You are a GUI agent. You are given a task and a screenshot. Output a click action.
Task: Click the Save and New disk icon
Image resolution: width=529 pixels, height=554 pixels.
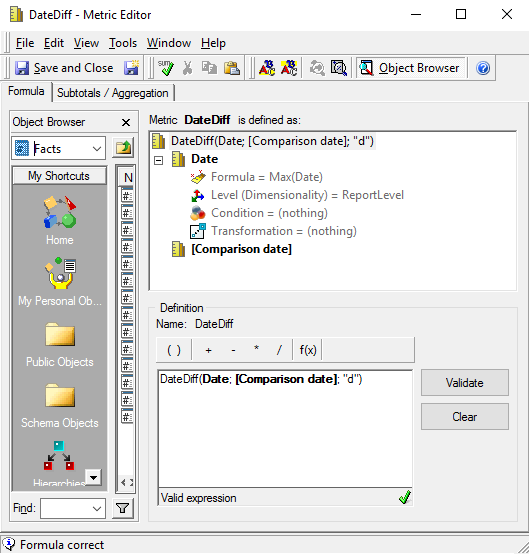click(131, 68)
